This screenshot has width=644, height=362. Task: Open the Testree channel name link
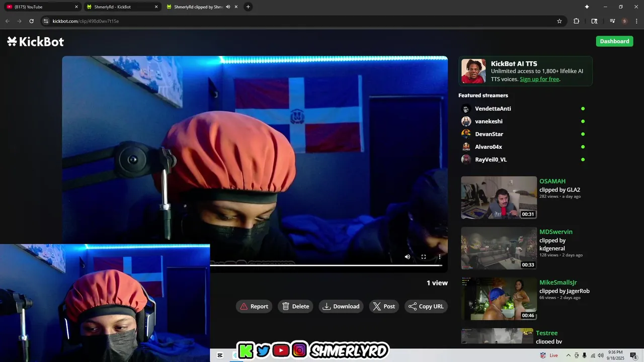click(546, 333)
